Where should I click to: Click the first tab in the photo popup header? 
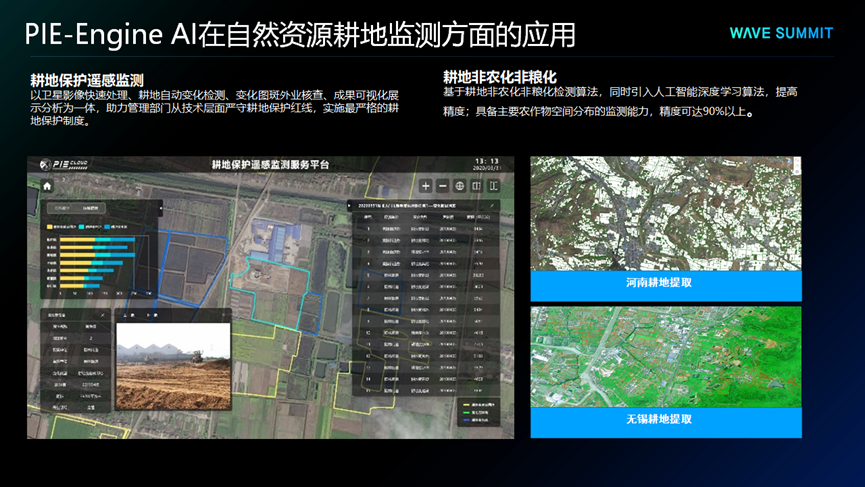(129, 315)
